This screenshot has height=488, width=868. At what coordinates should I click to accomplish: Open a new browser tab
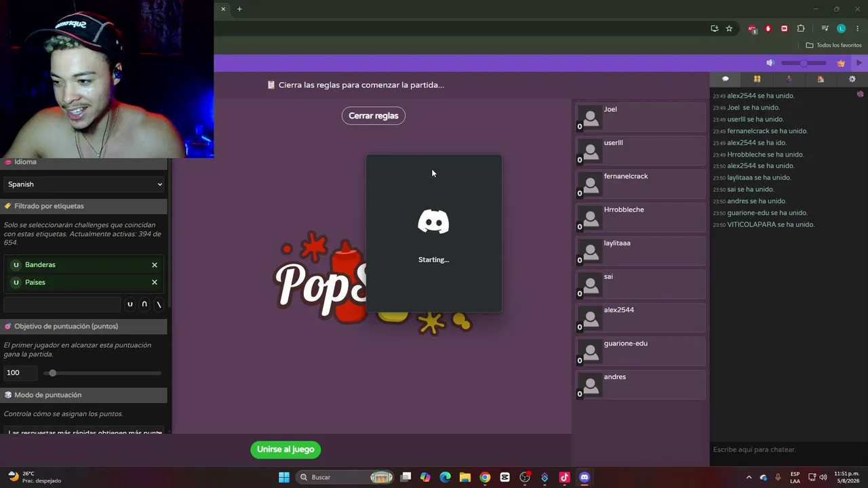tap(239, 9)
